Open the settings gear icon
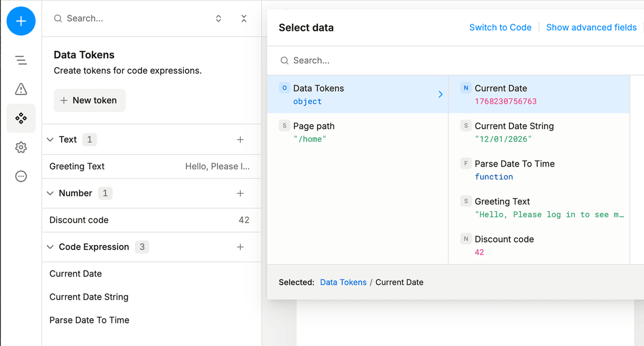Screen dimensions: 644x346 pyautogui.click(x=21, y=147)
